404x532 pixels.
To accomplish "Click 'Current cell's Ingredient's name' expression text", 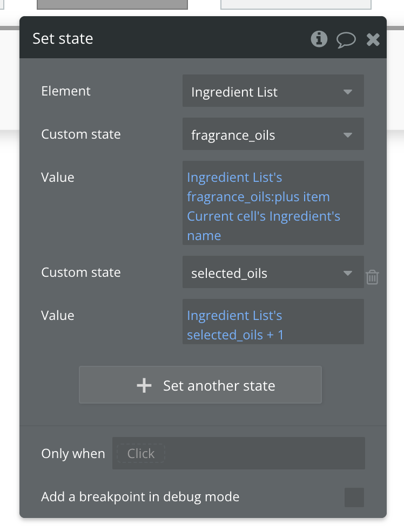I will [x=263, y=226].
